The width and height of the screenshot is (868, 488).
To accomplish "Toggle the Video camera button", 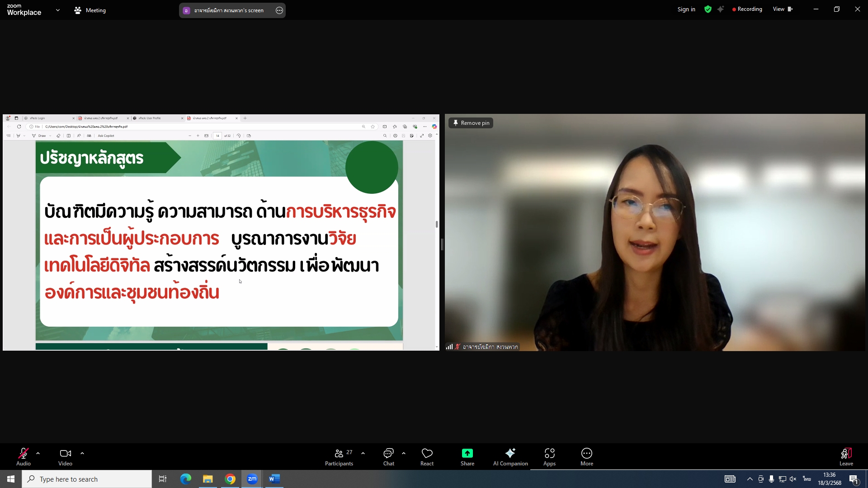I will coord(65,456).
